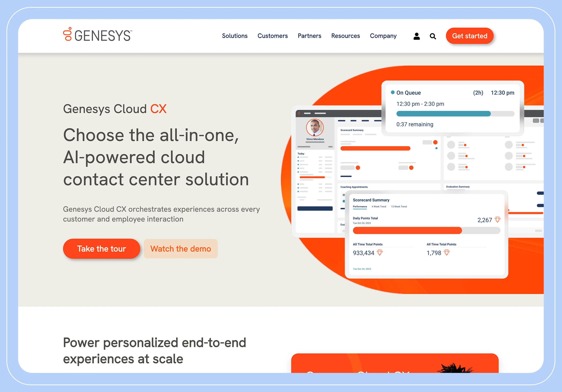
Task: Click the 933,434 points value
Action: (x=363, y=253)
